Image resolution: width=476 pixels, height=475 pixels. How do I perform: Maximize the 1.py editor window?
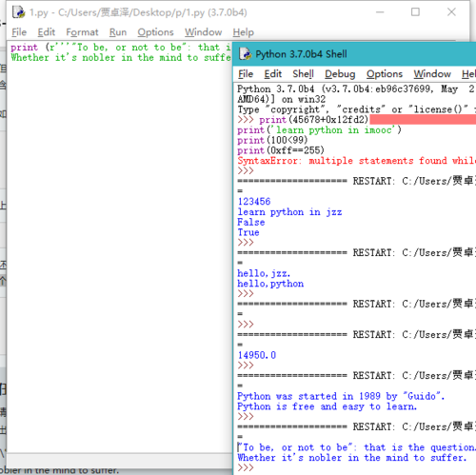415,12
